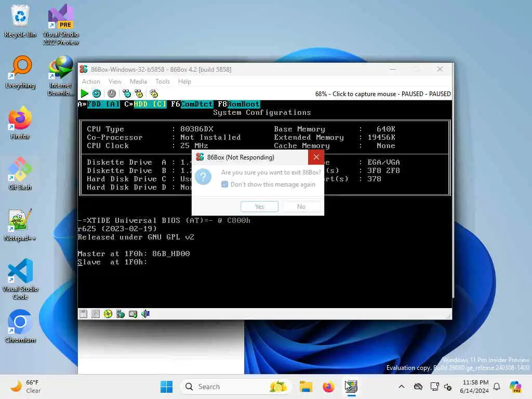532x399 pixels.
Task: Open Git Bash desktop shortcut
Action: click(20, 174)
